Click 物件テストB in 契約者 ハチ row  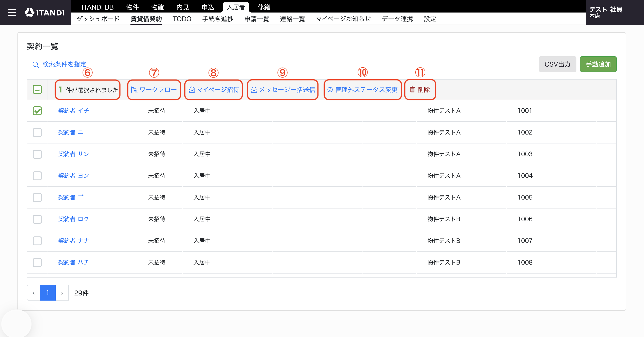pyautogui.click(x=444, y=262)
